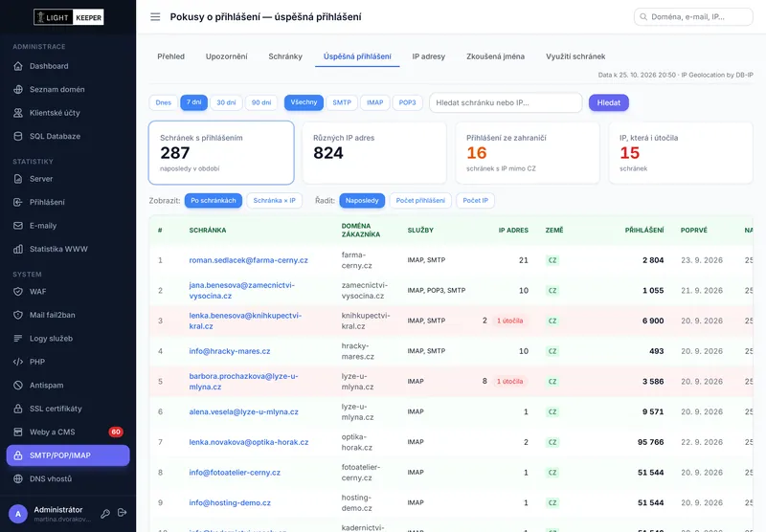Click the logout icon in sidebar footer

click(x=123, y=513)
